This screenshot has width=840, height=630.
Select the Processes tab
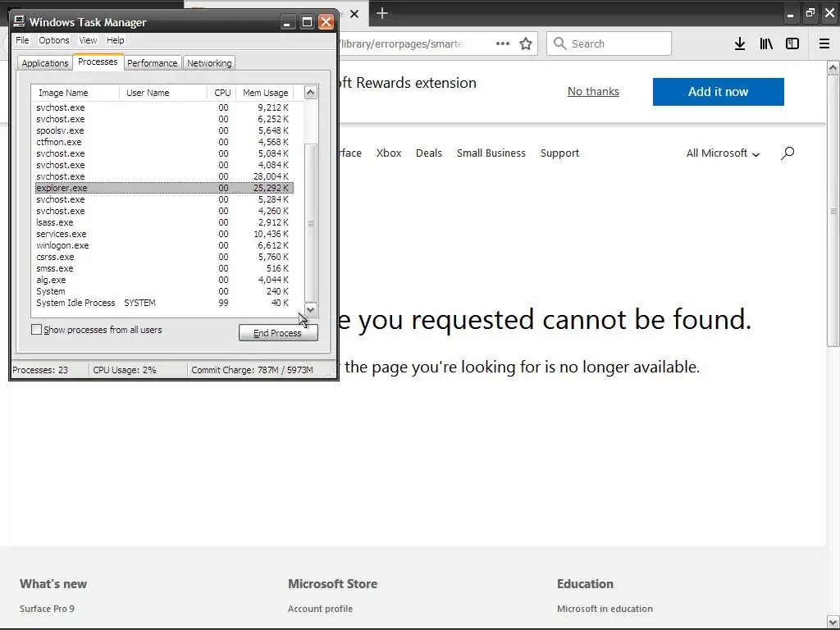tap(98, 62)
